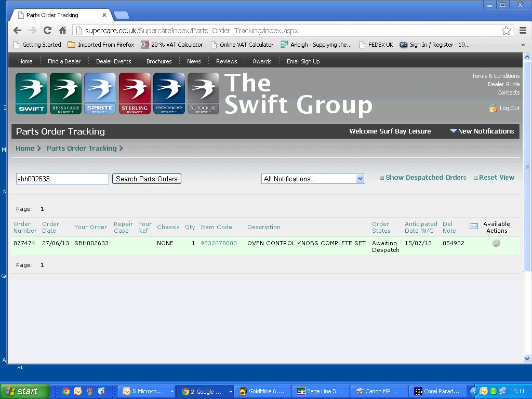Image resolution: width=532 pixels, height=399 pixels.
Task: Open the Start menu
Action: click(24, 391)
